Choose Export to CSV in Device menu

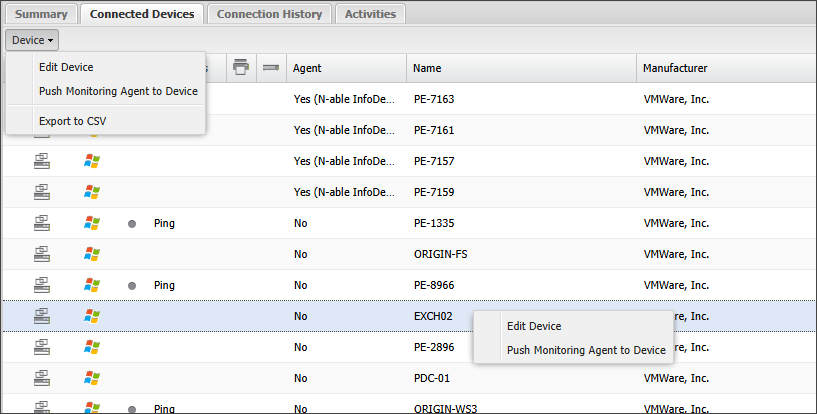point(73,121)
